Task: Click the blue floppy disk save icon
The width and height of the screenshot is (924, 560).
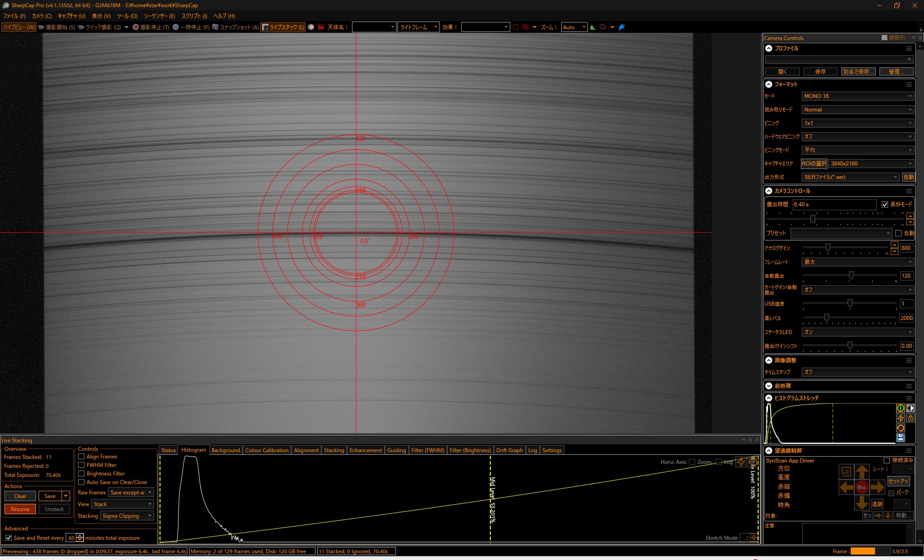Action: 901,438
